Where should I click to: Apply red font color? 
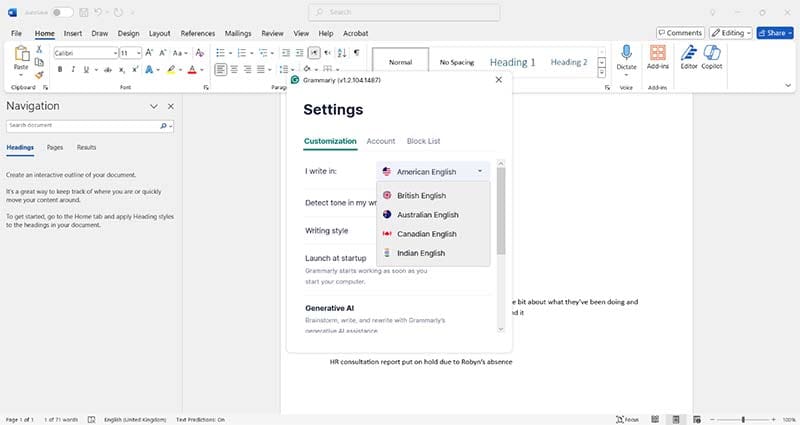pyautogui.click(x=192, y=69)
